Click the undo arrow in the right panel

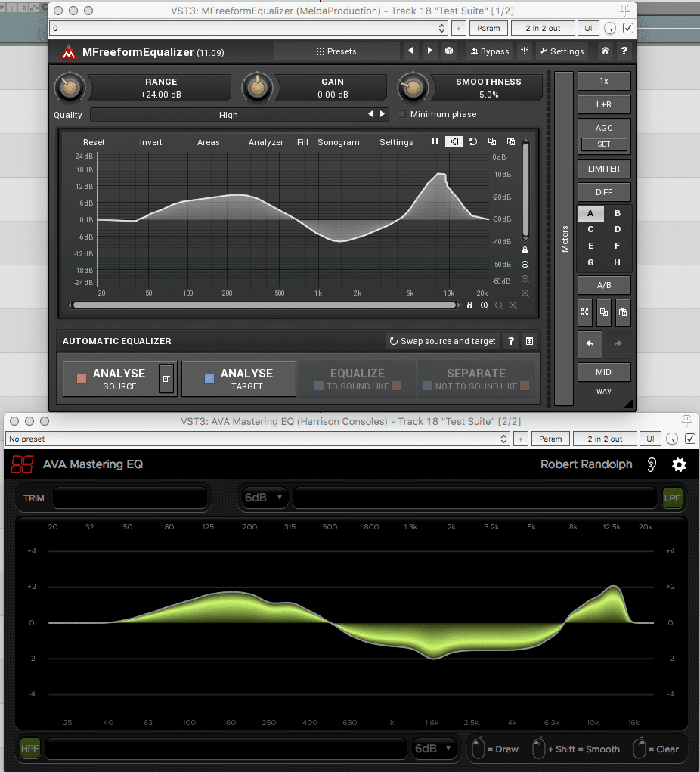(590, 343)
